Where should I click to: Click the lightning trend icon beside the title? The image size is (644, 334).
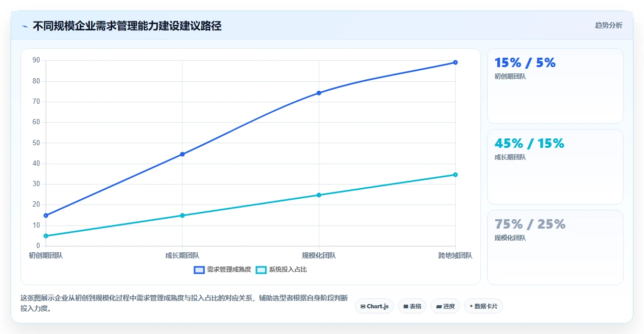pos(25,26)
